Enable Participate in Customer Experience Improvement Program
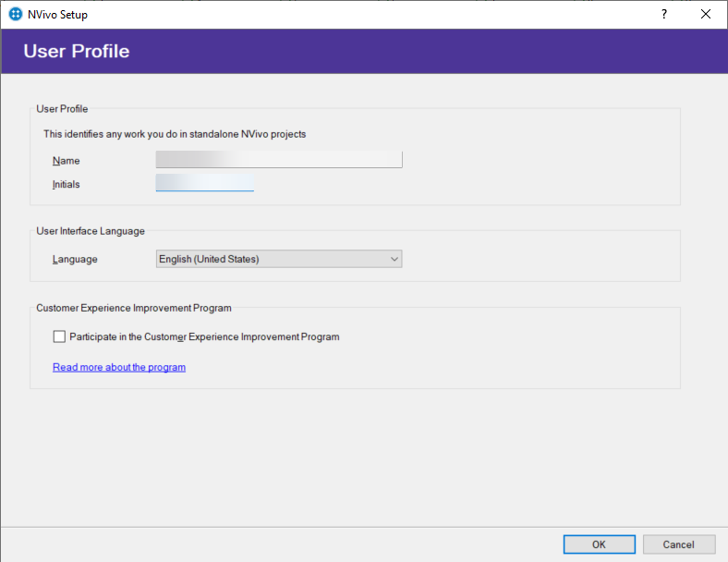 (59, 336)
